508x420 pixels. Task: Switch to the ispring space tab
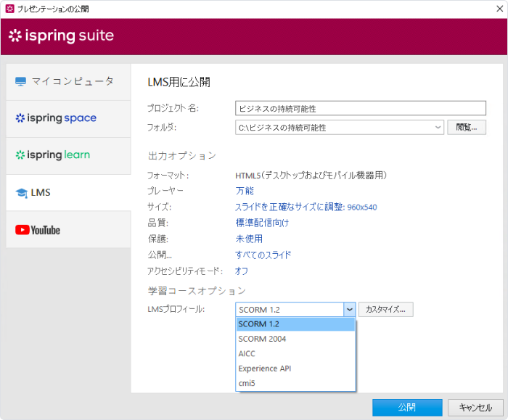[x=68, y=118]
